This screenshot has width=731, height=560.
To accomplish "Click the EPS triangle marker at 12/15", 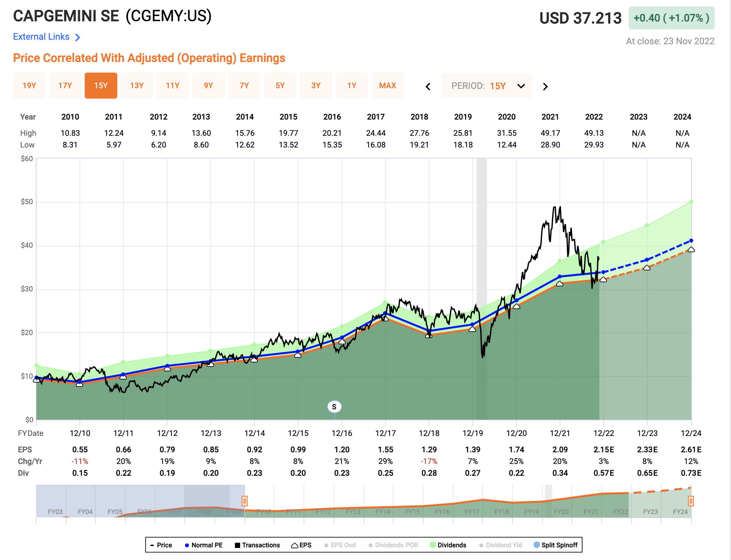I will coord(298,355).
